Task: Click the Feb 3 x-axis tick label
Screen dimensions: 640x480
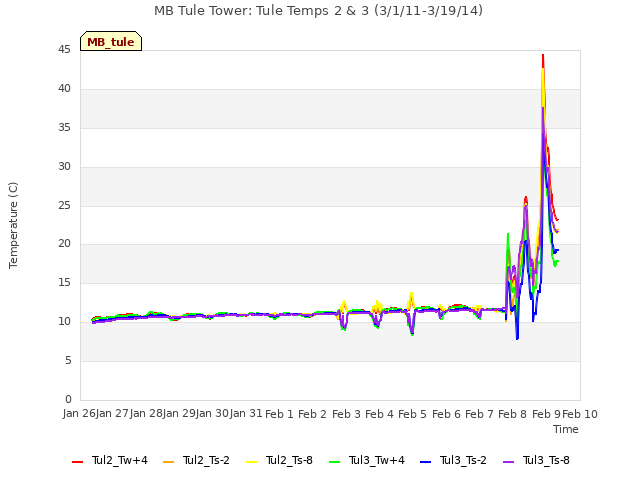Action: pos(346,414)
